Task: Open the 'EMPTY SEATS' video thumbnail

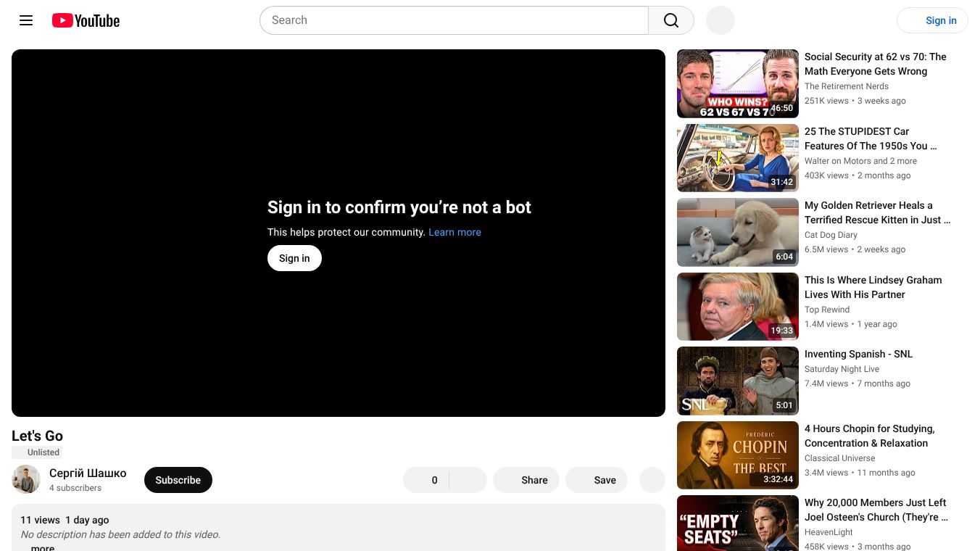Action: point(738,523)
